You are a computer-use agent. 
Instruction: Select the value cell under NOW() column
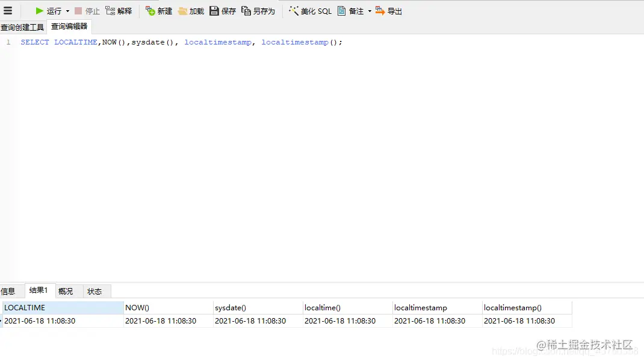coord(169,321)
